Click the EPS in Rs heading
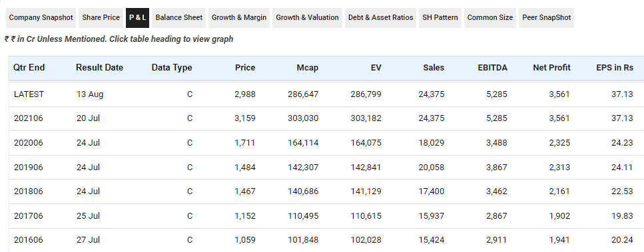 click(x=615, y=68)
